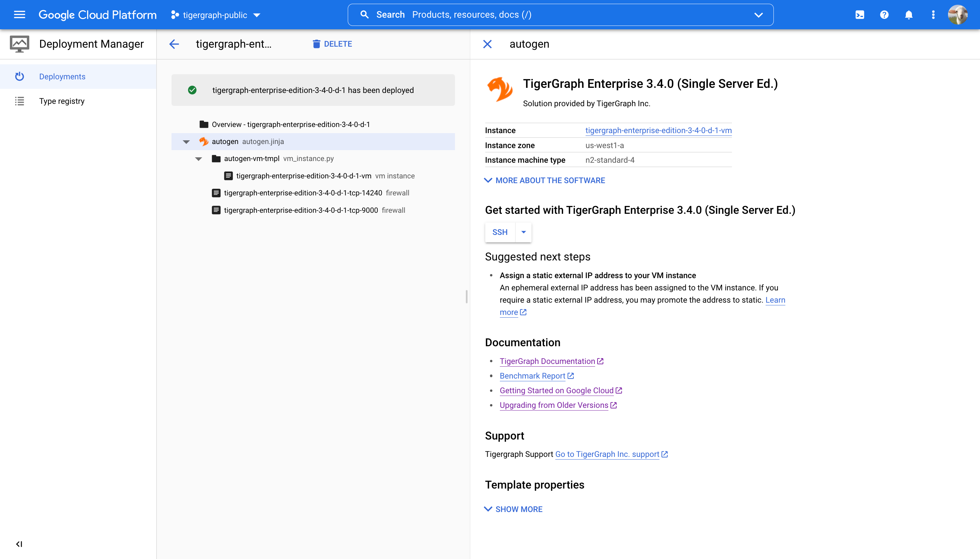Screen dimensions: 980x559
Task: Expand the search bar dropdown chevron
Action: pos(758,15)
